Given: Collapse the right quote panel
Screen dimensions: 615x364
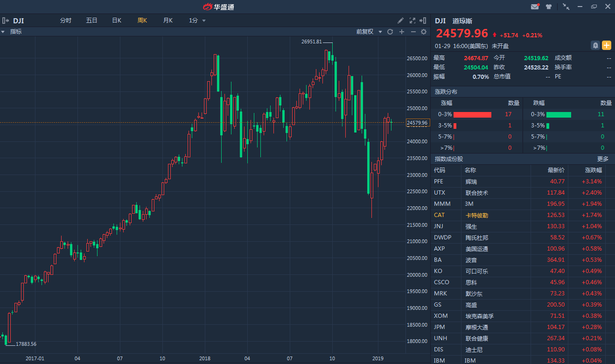Looking at the screenshot, I should tap(423, 21).
